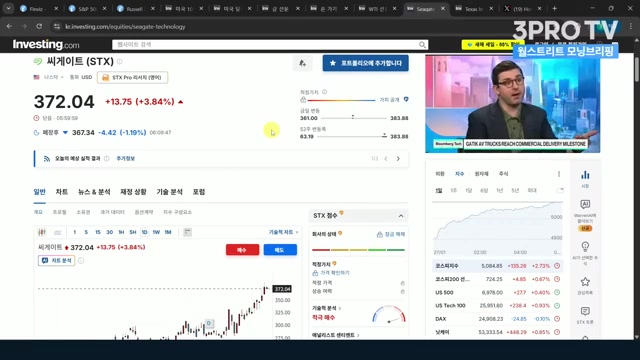Click the clock icon on the US 500 row
The width and height of the screenshot is (640, 360).
[x=557, y=293]
